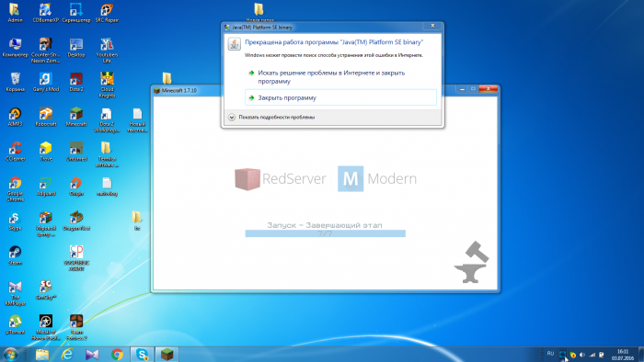Open Google Chrome desktop shortcut
The height and width of the screenshot is (362, 644).
pos(16,189)
